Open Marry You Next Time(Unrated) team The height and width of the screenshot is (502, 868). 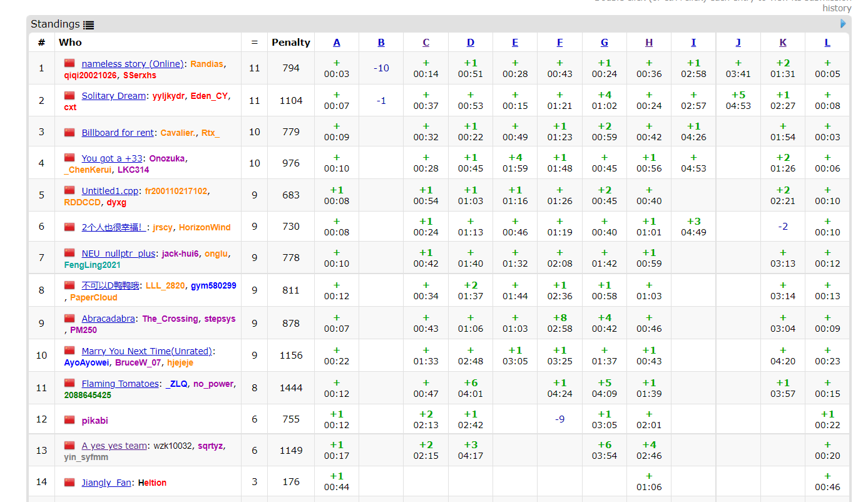pyautogui.click(x=147, y=351)
